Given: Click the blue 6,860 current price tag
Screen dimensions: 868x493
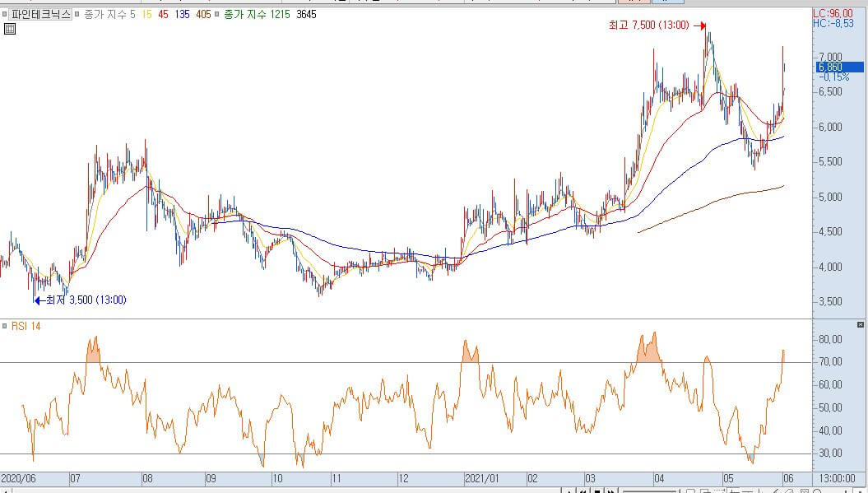Looking at the screenshot, I should (x=839, y=67).
